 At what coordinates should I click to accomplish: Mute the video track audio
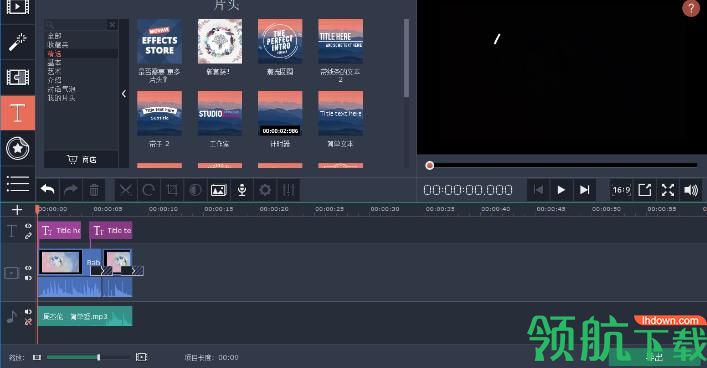pos(28,277)
